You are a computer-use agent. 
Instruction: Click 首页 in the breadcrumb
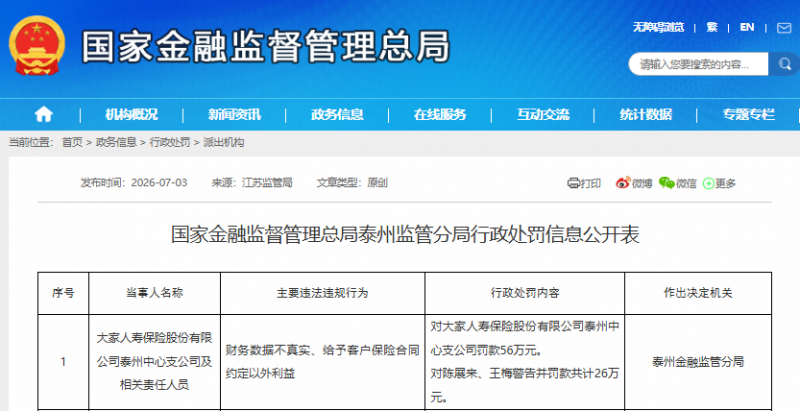point(72,142)
